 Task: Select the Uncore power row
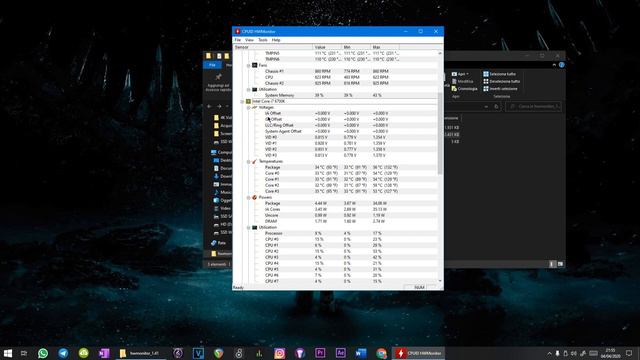pyautogui.click(x=335, y=216)
